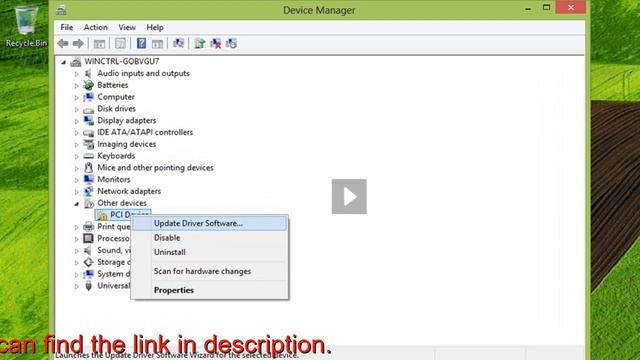This screenshot has height=360, width=640.
Task: Open the View menu
Action: point(127,27)
